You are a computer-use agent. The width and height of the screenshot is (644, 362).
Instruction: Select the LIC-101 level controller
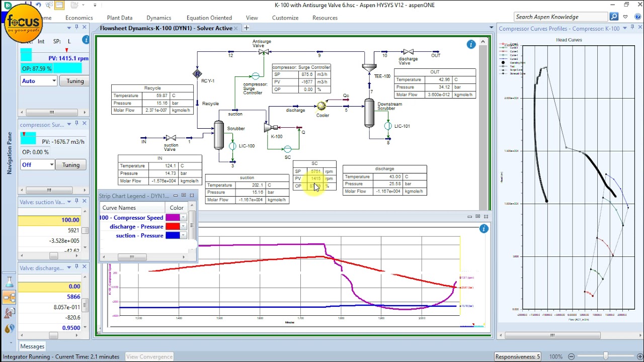point(388,126)
